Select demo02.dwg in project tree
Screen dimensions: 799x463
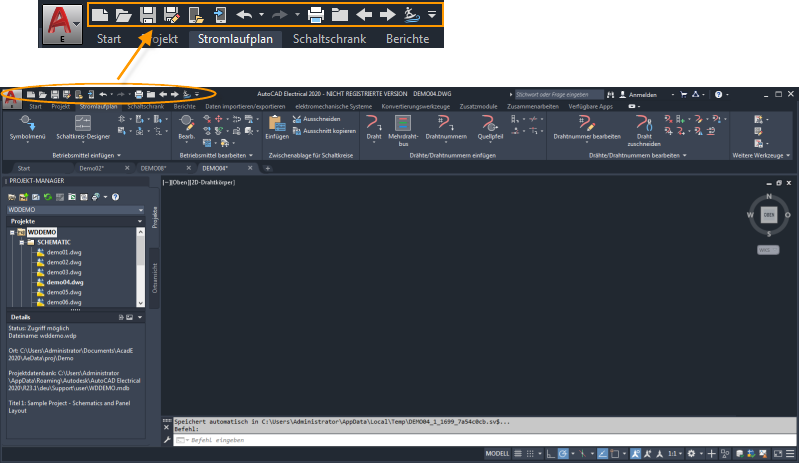coord(64,262)
